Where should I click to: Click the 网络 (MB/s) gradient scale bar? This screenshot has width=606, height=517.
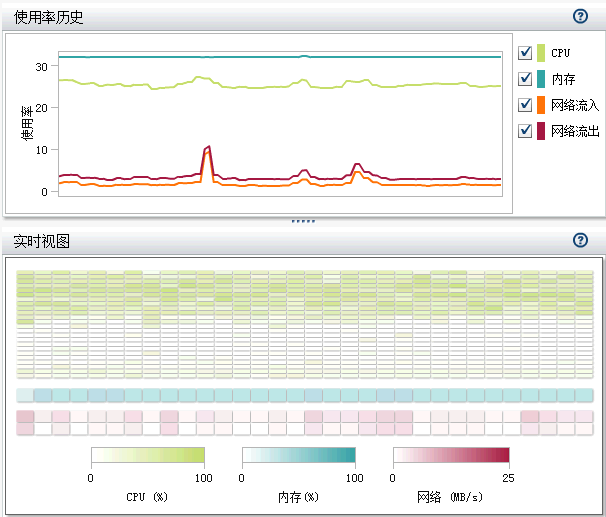tap(451, 456)
